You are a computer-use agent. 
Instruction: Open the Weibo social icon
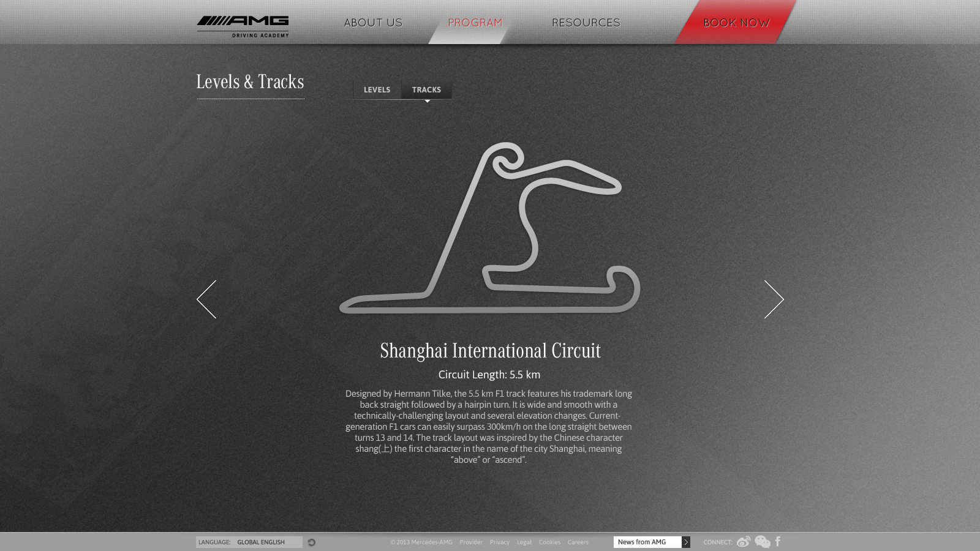(x=744, y=542)
